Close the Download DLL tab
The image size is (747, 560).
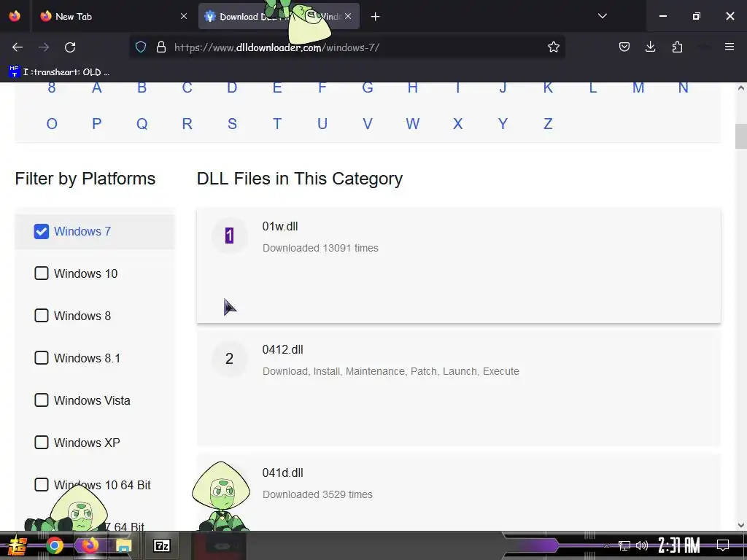pyautogui.click(x=348, y=16)
